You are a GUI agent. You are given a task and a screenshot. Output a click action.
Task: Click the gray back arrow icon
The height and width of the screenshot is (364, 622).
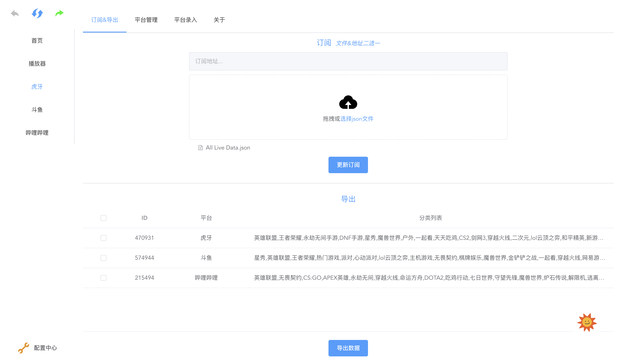pos(15,13)
